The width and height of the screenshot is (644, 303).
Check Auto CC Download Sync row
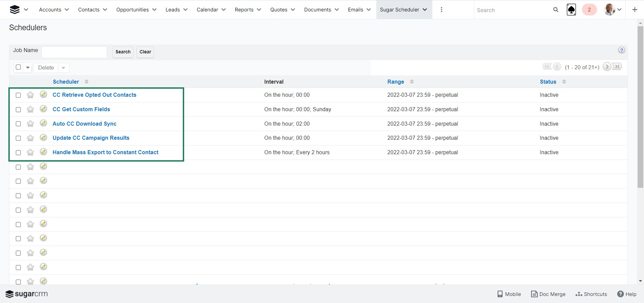pyautogui.click(x=18, y=124)
